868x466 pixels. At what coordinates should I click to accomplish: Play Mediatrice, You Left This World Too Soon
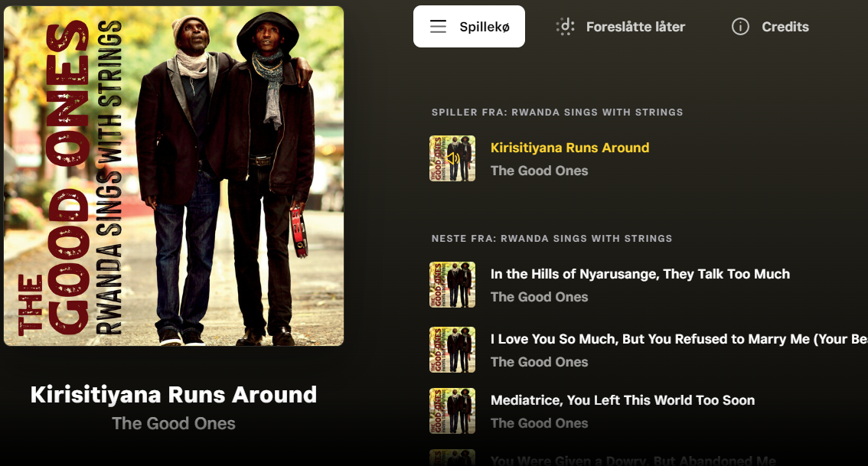point(623,400)
